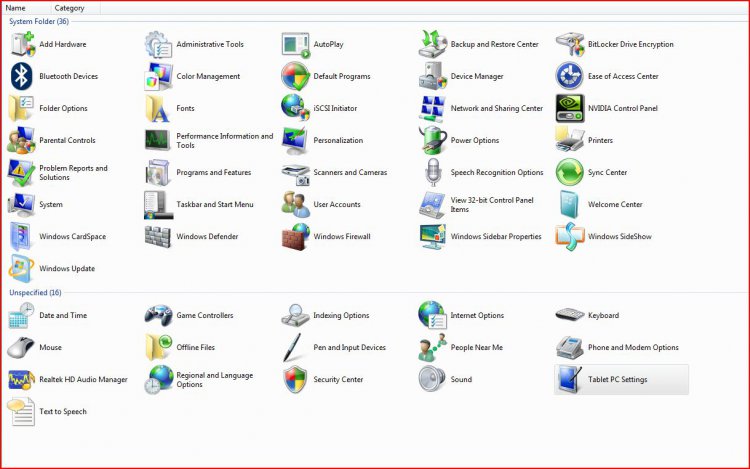Open Administrative Tools icon

158,44
